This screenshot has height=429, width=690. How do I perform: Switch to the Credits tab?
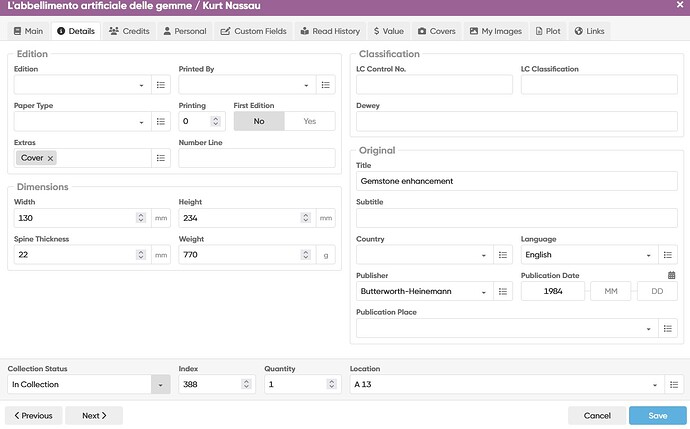129,31
